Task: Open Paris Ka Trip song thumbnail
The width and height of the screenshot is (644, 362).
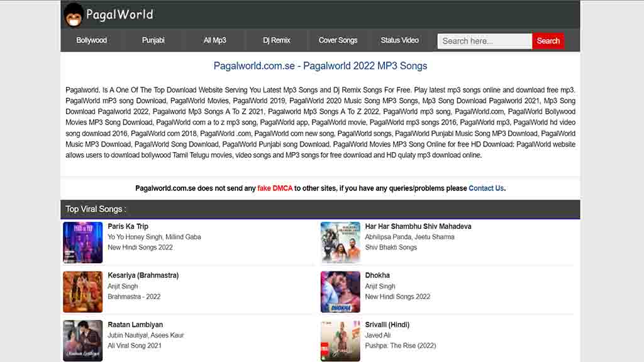Action: 82,242
